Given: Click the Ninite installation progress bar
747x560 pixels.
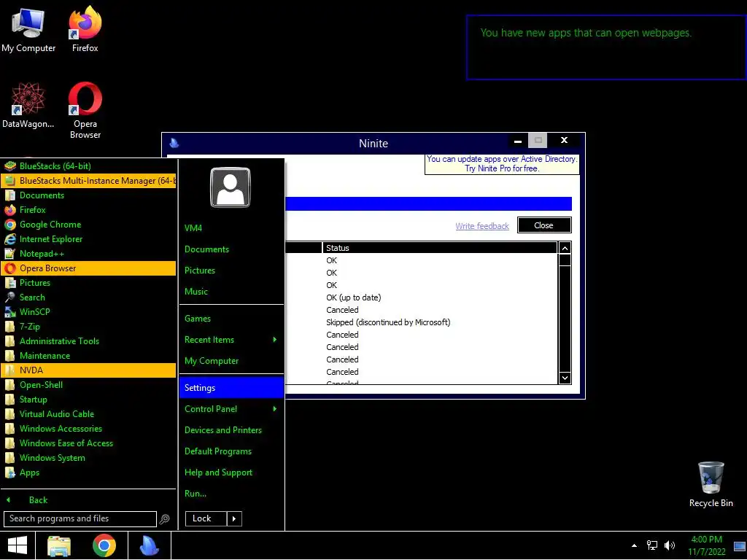Looking at the screenshot, I should pyautogui.click(x=428, y=204).
